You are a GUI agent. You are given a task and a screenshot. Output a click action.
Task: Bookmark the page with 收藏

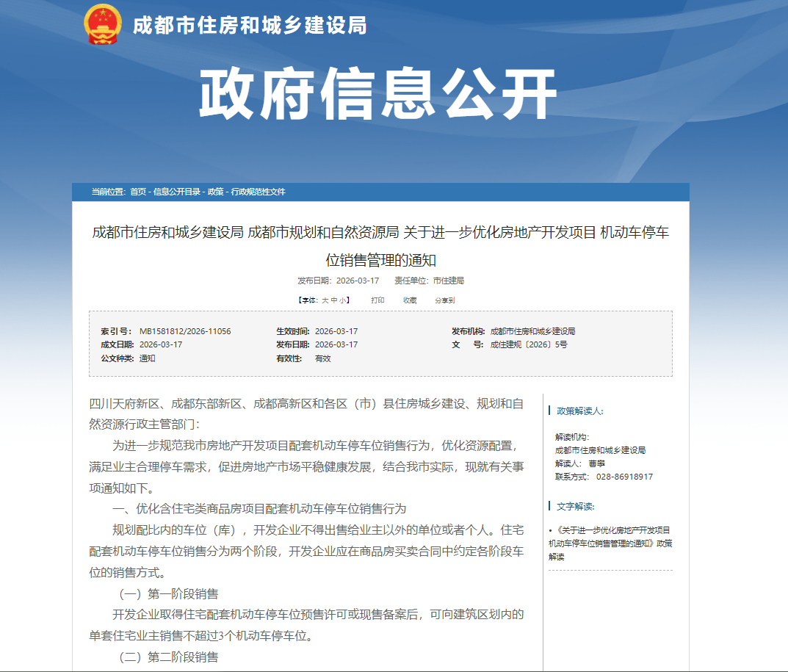409,300
